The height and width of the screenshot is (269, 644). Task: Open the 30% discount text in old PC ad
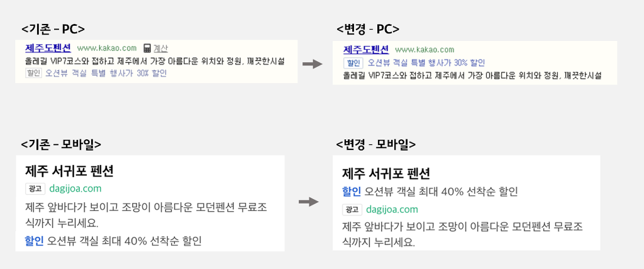point(106,74)
